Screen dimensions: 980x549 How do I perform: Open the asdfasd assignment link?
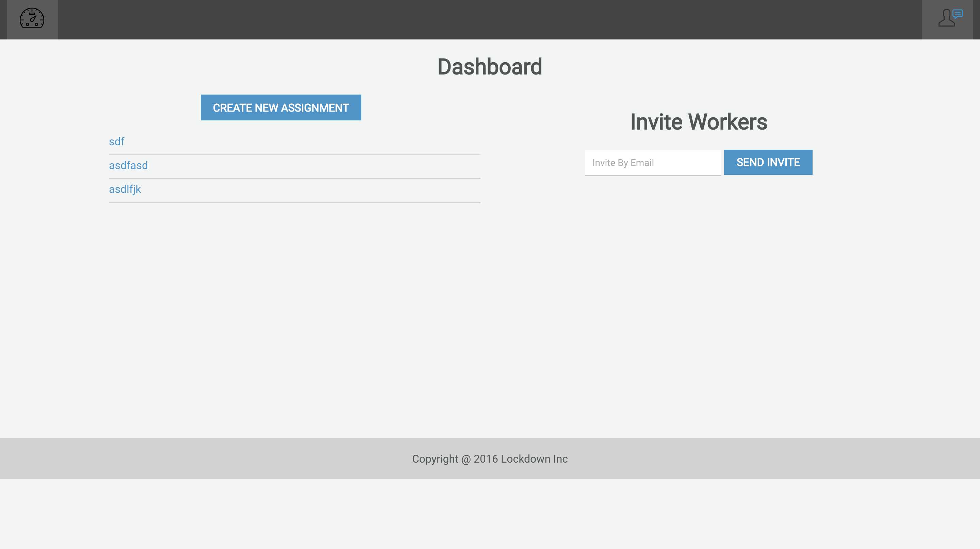pos(128,165)
